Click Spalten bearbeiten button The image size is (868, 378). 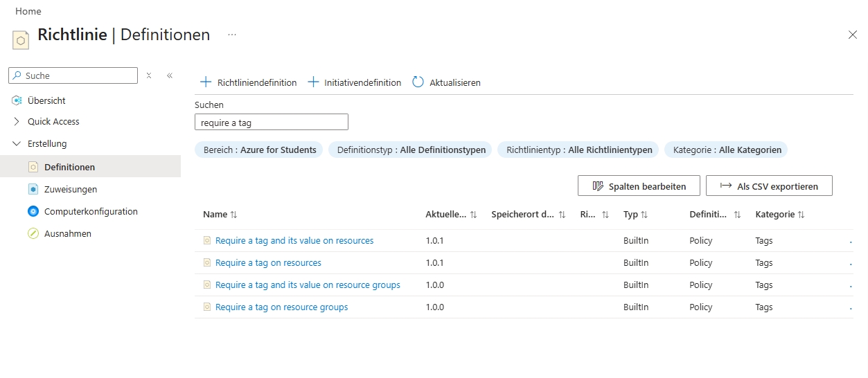click(x=638, y=186)
